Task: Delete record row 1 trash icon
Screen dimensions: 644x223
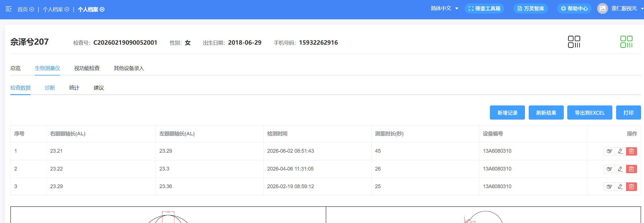Action: tap(632, 151)
